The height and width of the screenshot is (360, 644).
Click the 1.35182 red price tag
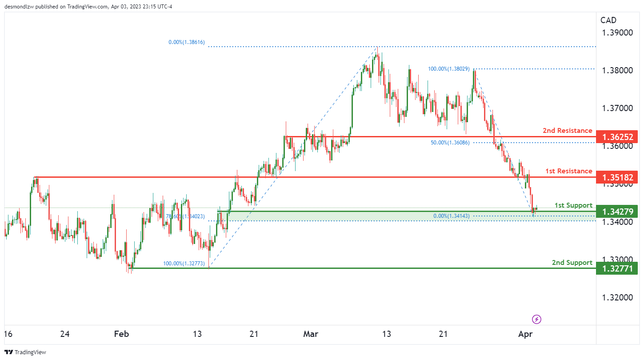coord(618,177)
